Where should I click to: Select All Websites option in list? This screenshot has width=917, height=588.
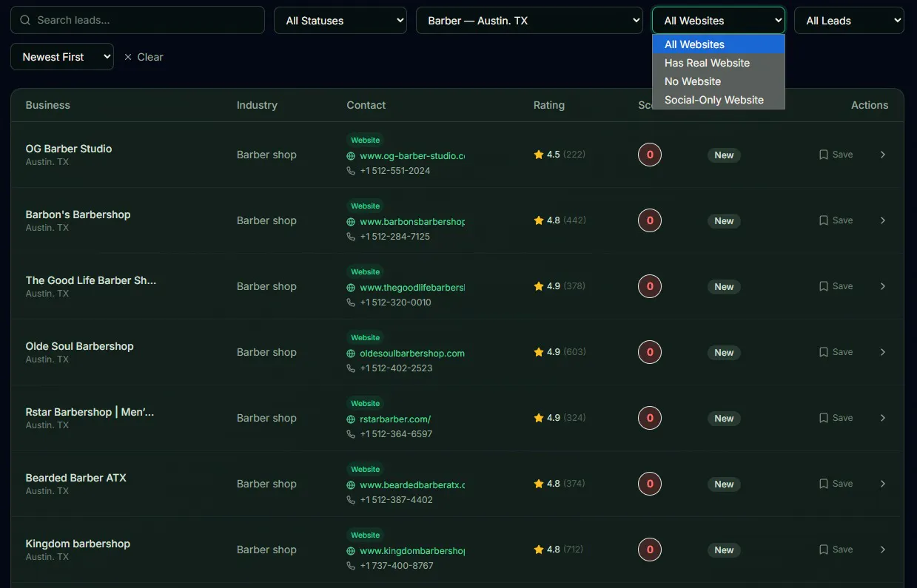click(718, 44)
